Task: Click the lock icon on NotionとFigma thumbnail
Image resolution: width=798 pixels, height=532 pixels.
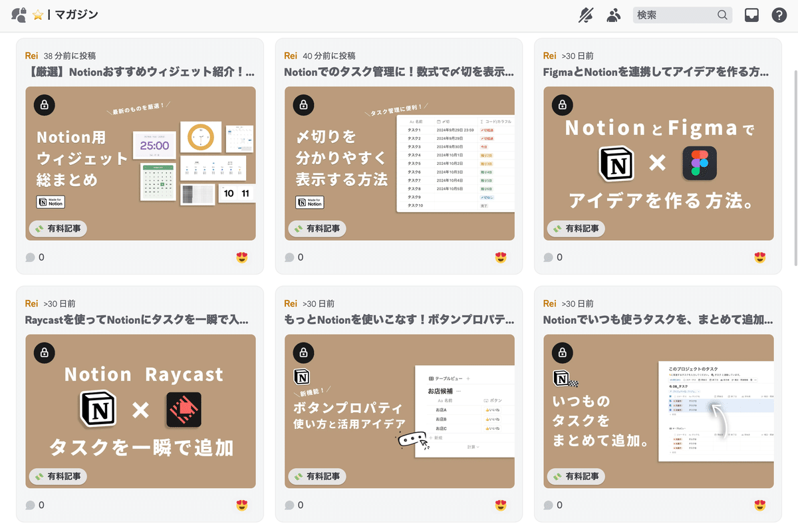Action: (563, 105)
